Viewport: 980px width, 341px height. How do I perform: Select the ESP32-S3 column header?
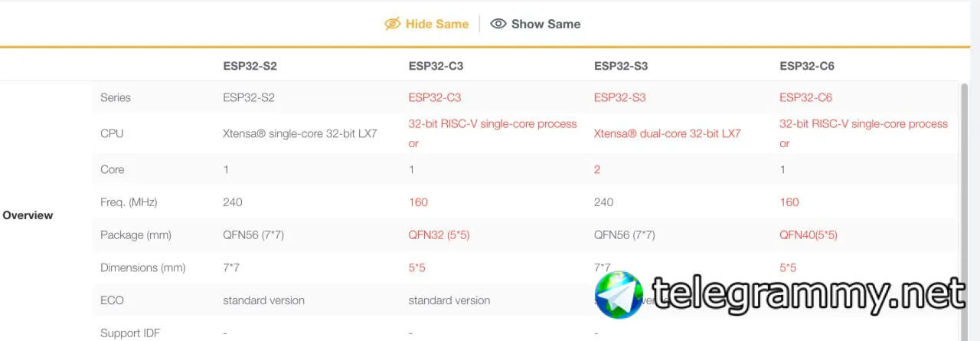tap(621, 66)
